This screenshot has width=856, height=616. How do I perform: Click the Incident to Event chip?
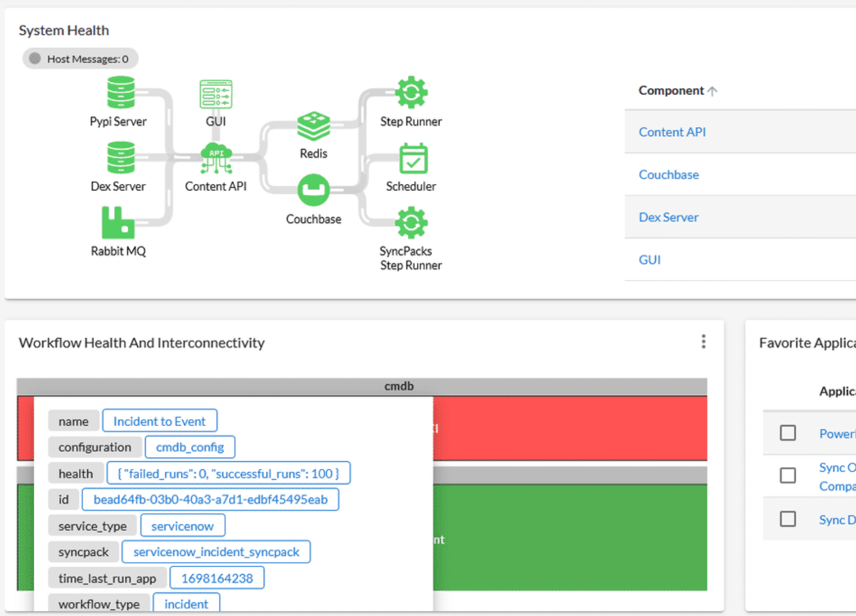coord(159,421)
